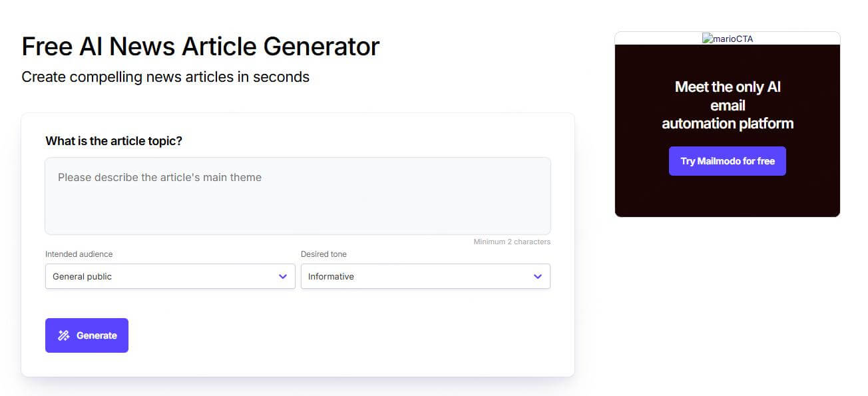Viewport: 868px width, 396px height.
Task: Click the Free AI News Article Generator heading
Action: [x=200, y=46]
